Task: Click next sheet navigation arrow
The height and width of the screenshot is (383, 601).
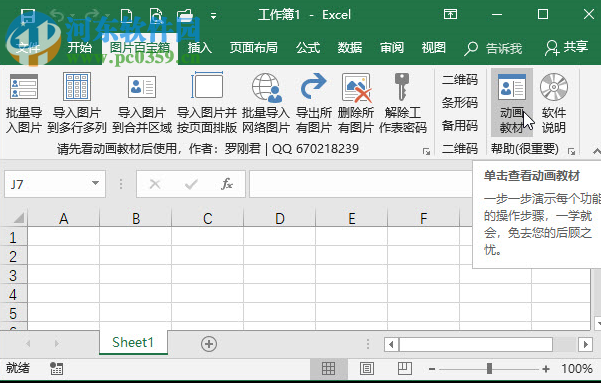Action: 57,344
